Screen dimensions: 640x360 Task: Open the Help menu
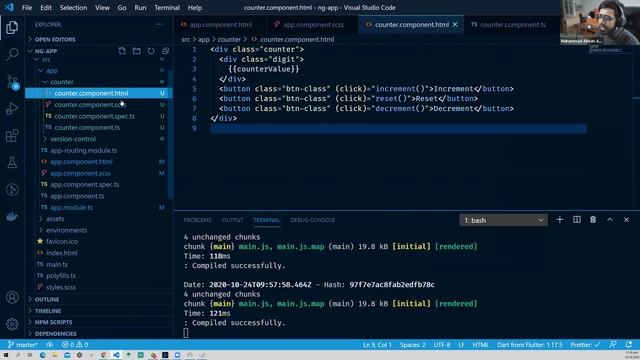coord(195,8)
